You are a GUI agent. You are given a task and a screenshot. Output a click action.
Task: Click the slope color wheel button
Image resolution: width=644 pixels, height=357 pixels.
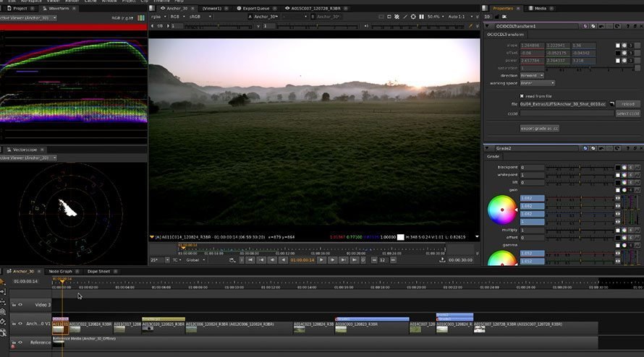click(624, 46)
